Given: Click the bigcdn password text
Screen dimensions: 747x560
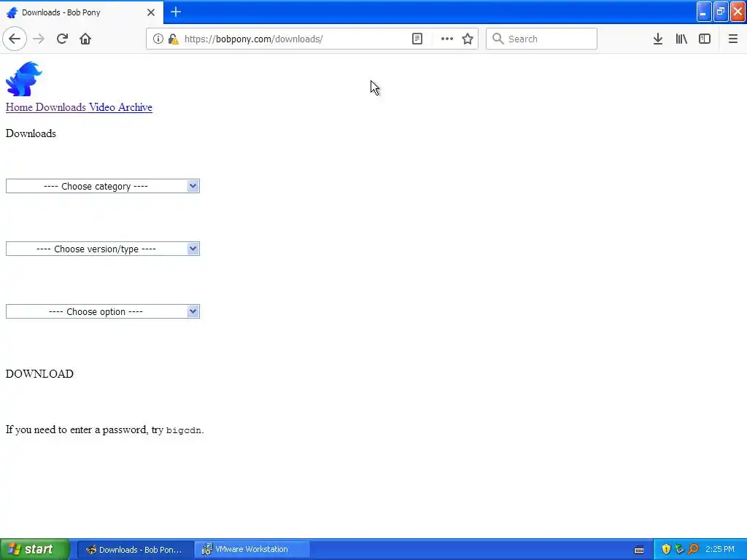Looking at the screenshot, I should pos(183,430).
